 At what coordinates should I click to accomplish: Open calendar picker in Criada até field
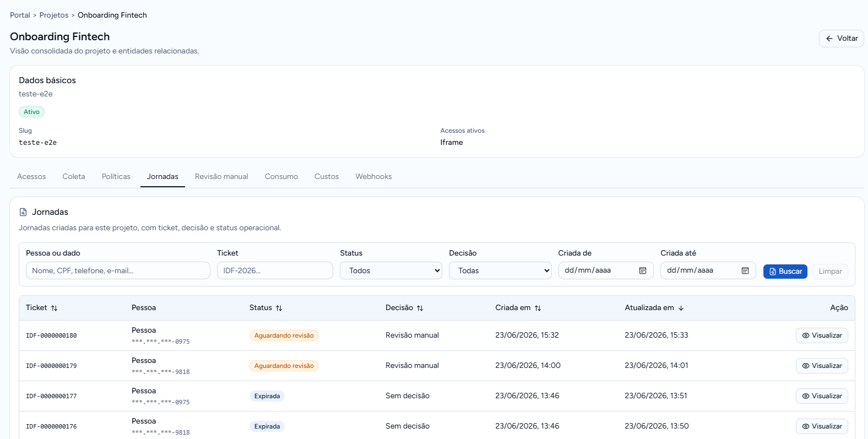tap(745, 270)
